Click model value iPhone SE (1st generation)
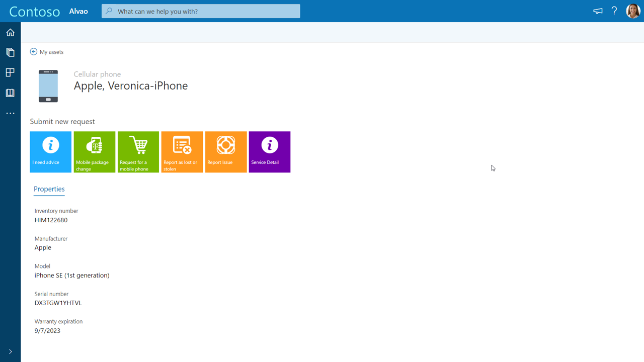The height and width of the screenshot is (362, 644). point(72,276)
